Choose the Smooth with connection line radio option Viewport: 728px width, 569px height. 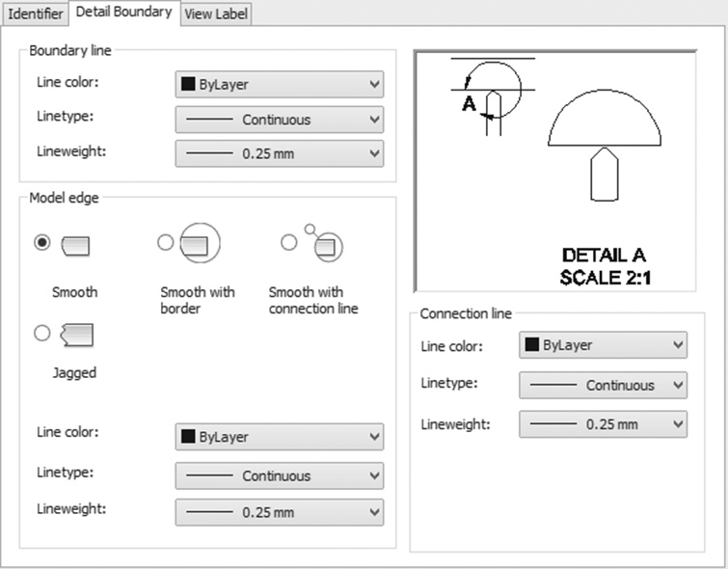pyautogui.click(x=288, y=242)
